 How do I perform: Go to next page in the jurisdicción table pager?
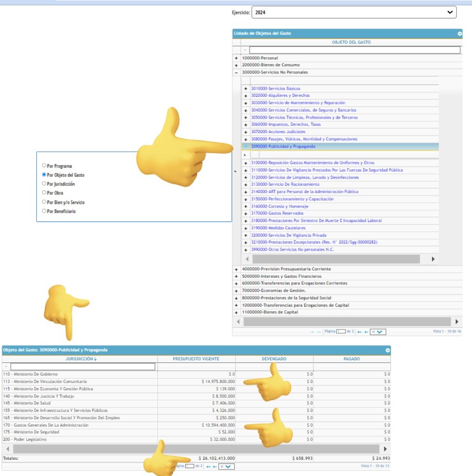click(209, 466)
